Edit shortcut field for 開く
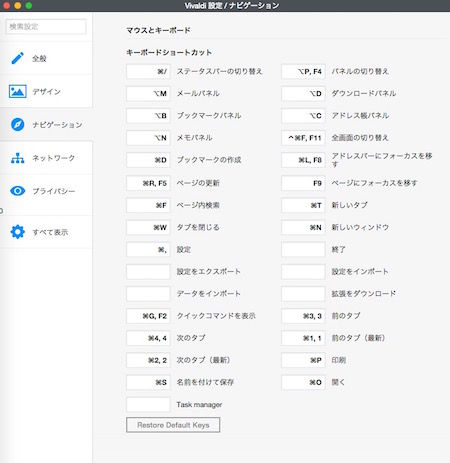 pos(303,382)
